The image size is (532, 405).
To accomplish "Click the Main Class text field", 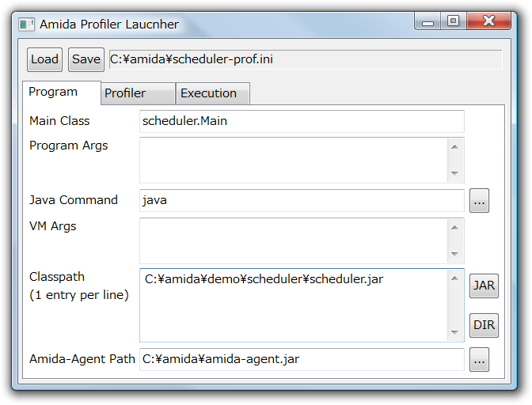I will [301, 121].
